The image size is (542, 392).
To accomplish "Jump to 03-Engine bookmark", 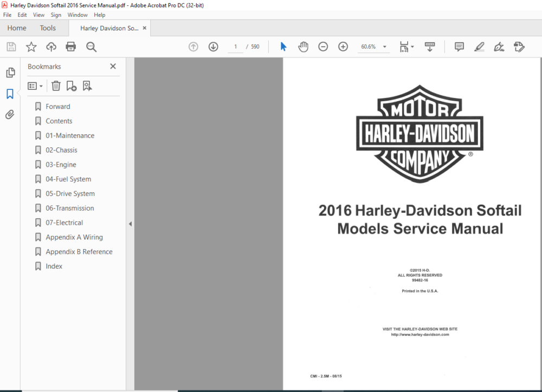I will (61, 165).
